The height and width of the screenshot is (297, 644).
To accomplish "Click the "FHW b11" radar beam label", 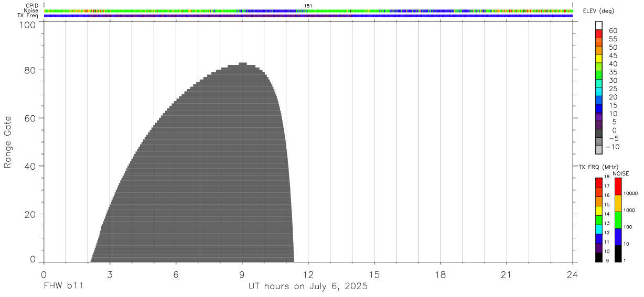I will pos(63,287).
